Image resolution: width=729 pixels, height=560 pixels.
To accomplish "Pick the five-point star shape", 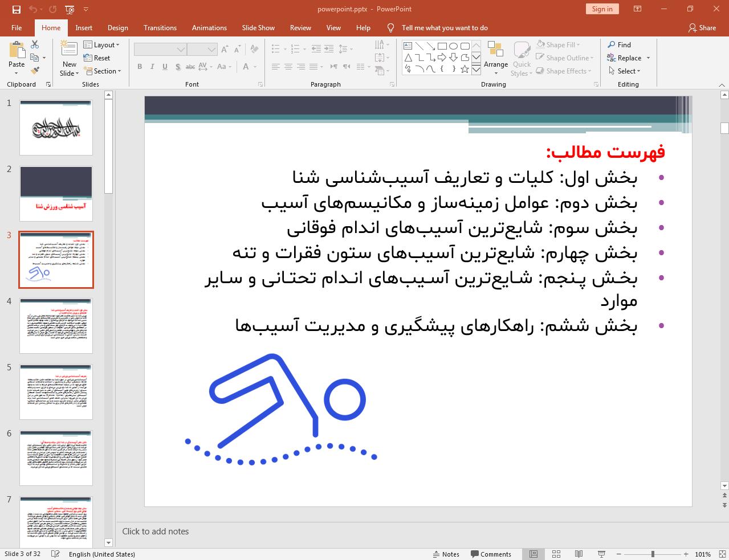I will (x=465, y=69).
